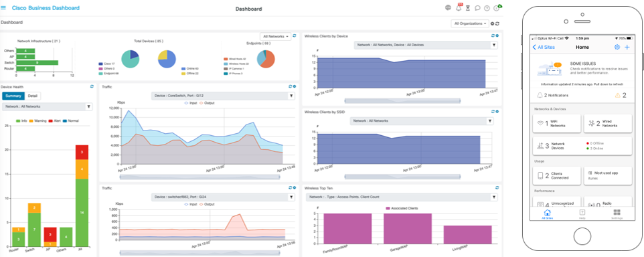The image size is (644, 257).
Task: Open filter for CoreSwitch port GI12
Action: pos(291,96)
